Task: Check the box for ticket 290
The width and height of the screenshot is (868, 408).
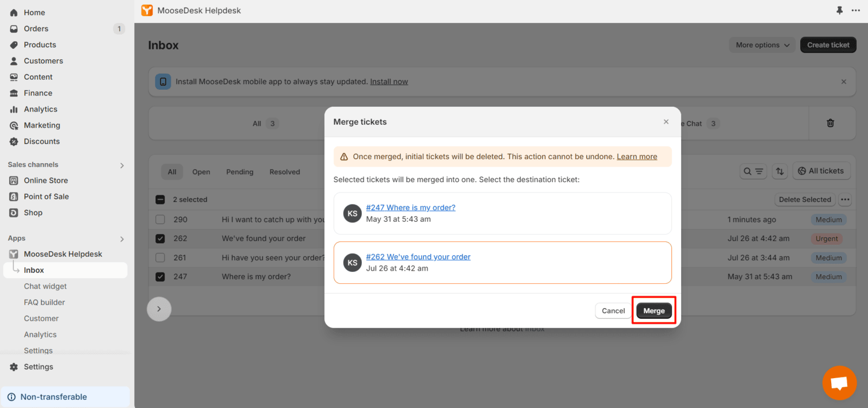Action: pyautogui.click(x=160, y=220)
